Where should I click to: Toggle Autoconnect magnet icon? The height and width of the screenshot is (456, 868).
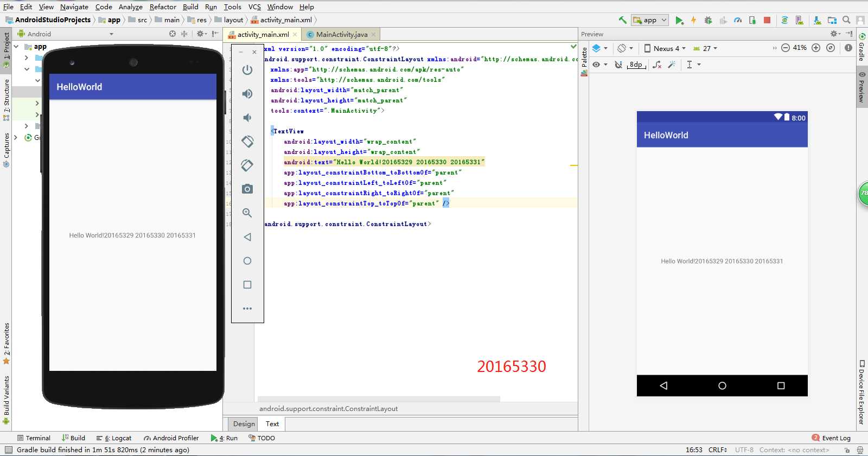point(618,65)
